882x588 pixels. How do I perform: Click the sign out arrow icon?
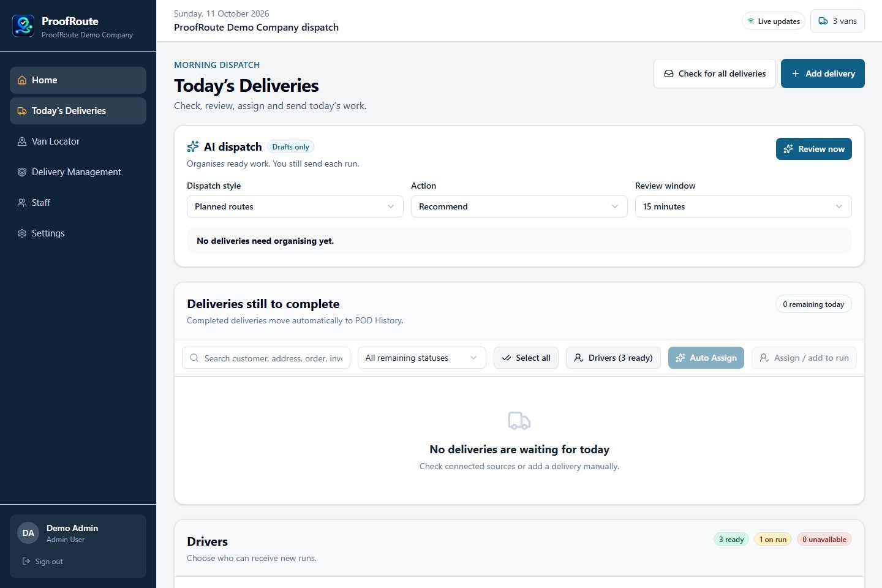(26, 561)
